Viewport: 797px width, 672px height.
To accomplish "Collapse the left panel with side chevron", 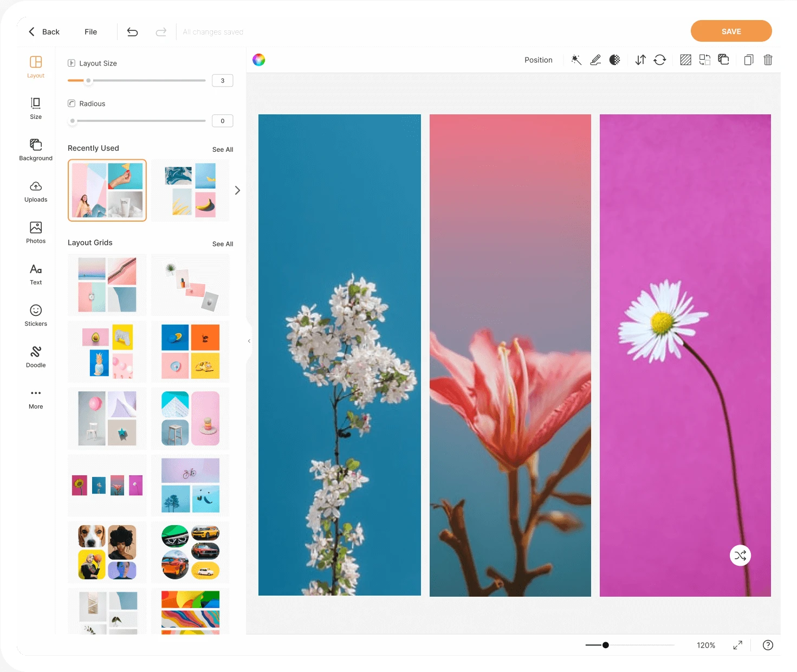I will tap(249, 341).
